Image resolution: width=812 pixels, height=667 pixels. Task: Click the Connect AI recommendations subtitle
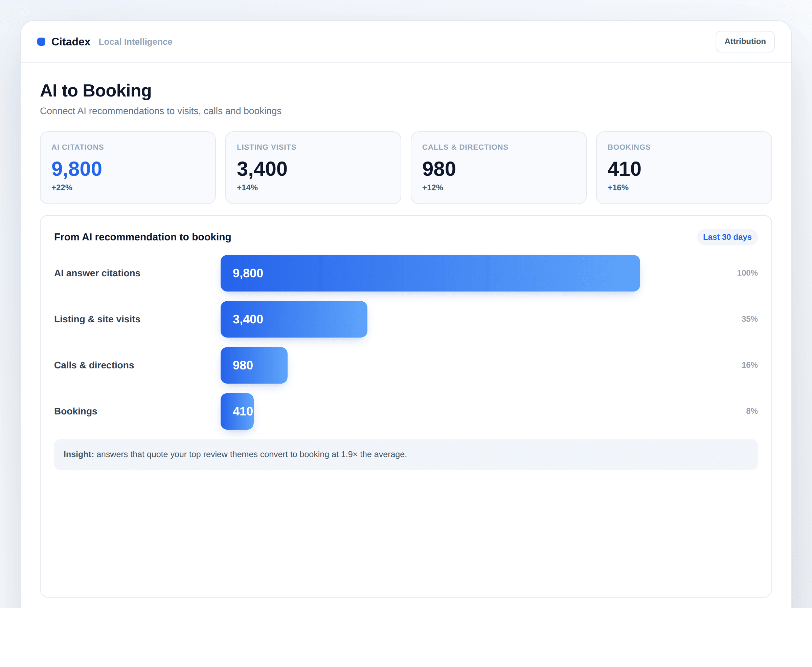160,111
